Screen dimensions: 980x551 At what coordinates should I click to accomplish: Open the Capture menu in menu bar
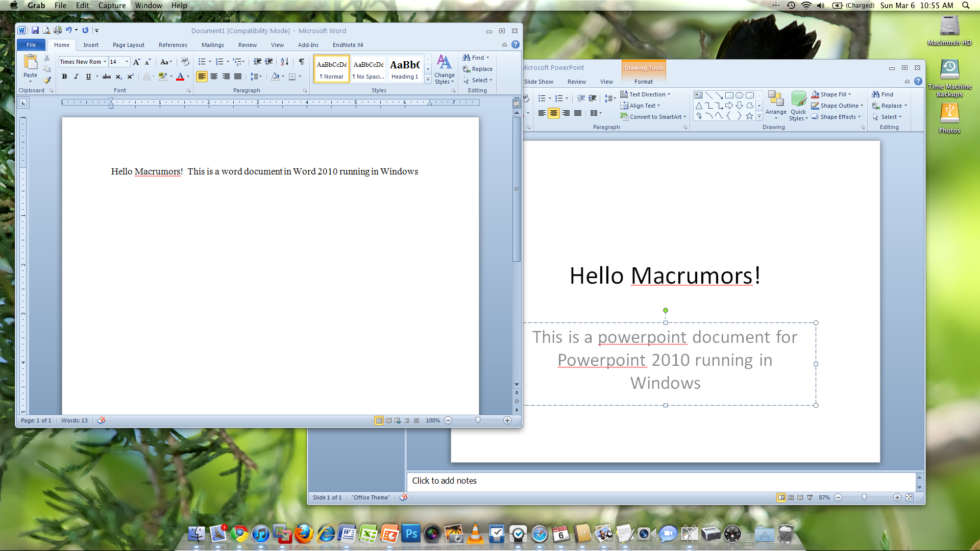(x=112, y=6)
